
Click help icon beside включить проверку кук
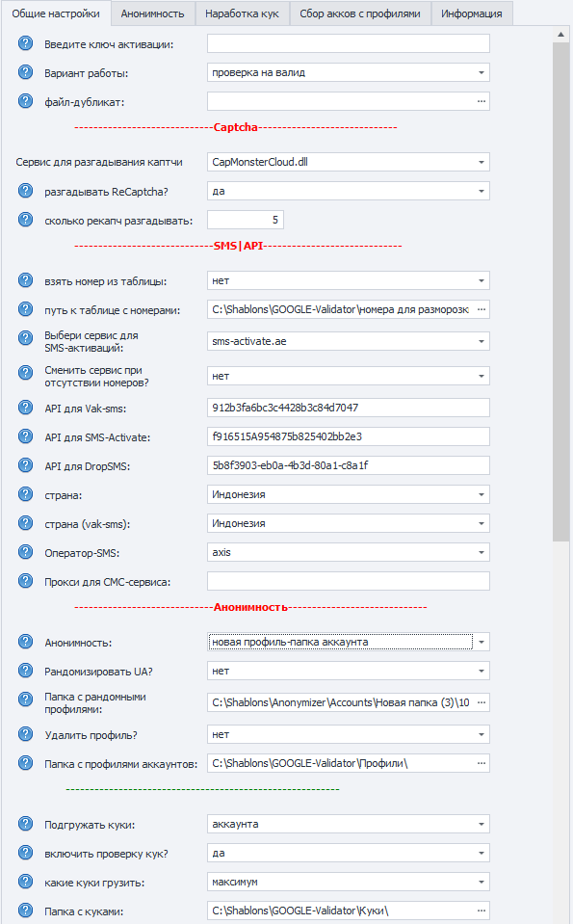click(x=25, y=852)
